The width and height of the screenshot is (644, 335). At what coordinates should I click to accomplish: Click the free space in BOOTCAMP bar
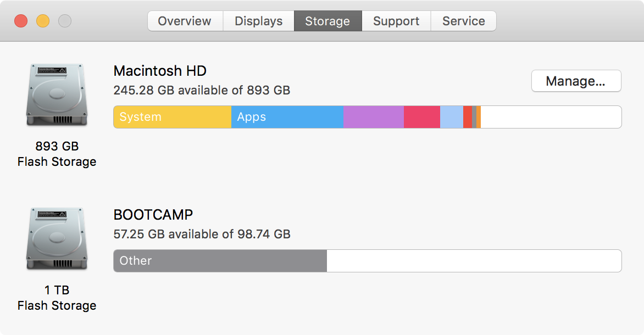pos(473,261)
